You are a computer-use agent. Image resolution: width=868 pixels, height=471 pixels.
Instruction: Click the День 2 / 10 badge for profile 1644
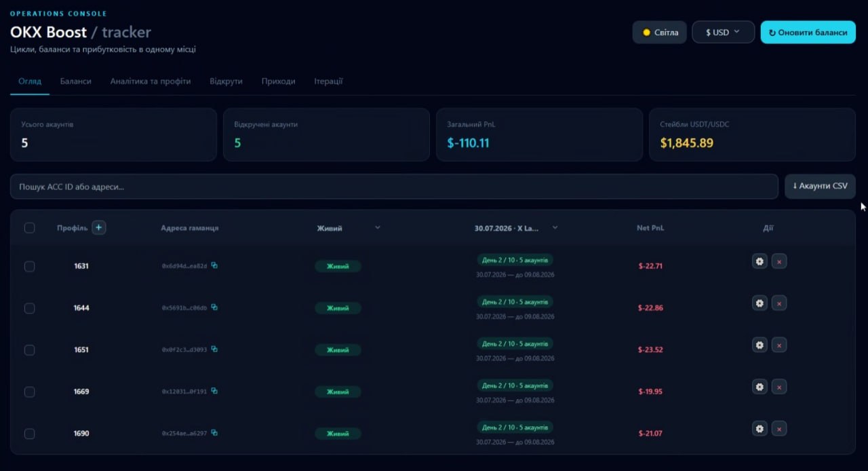515,301
